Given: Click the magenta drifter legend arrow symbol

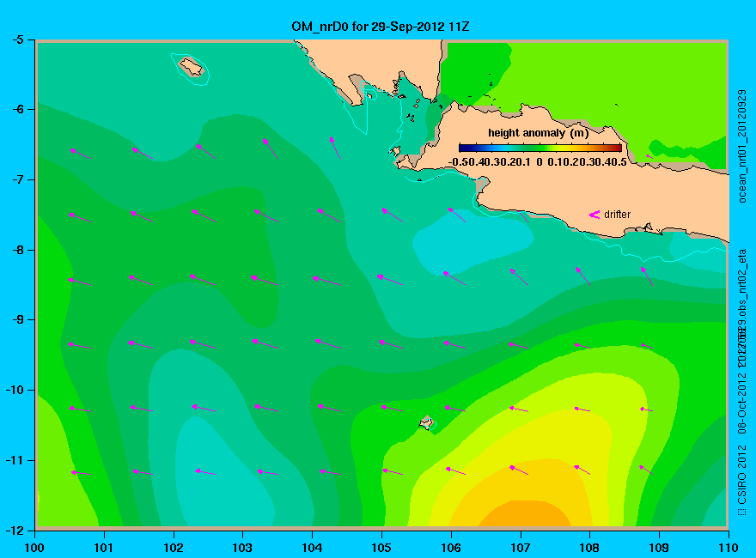Looking at the screenshot, I should pos(594,215).
